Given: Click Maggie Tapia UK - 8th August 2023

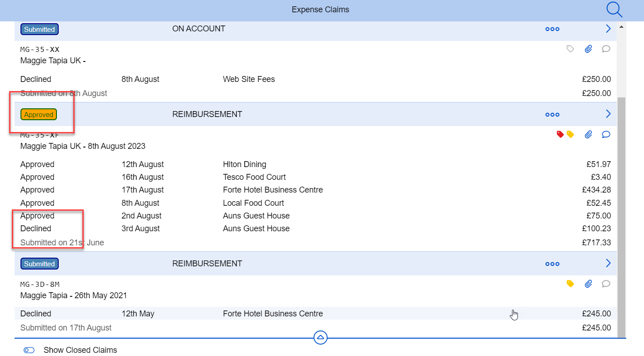Looking at the screenshot, I should (83, 146).
